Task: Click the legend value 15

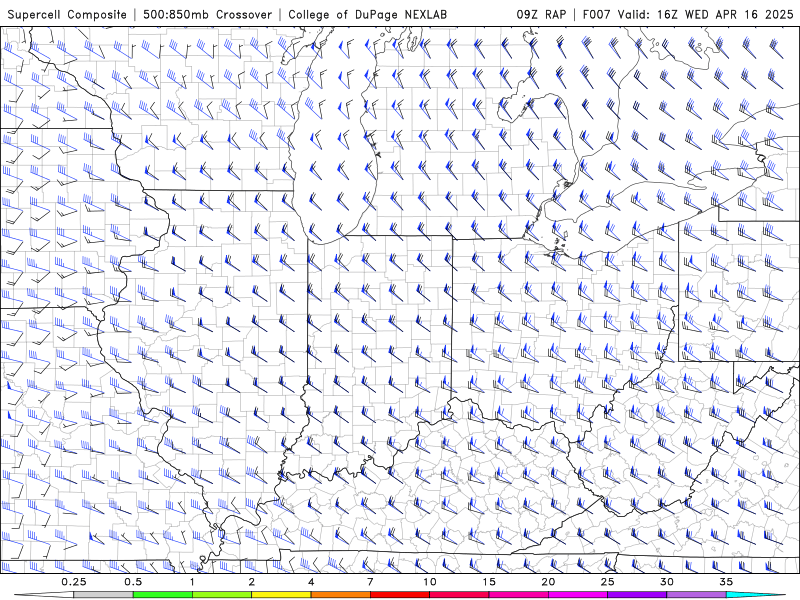Action: [489, 582]
